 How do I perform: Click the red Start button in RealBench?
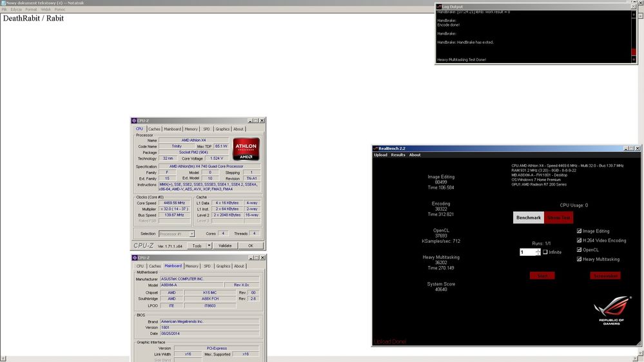542,276
